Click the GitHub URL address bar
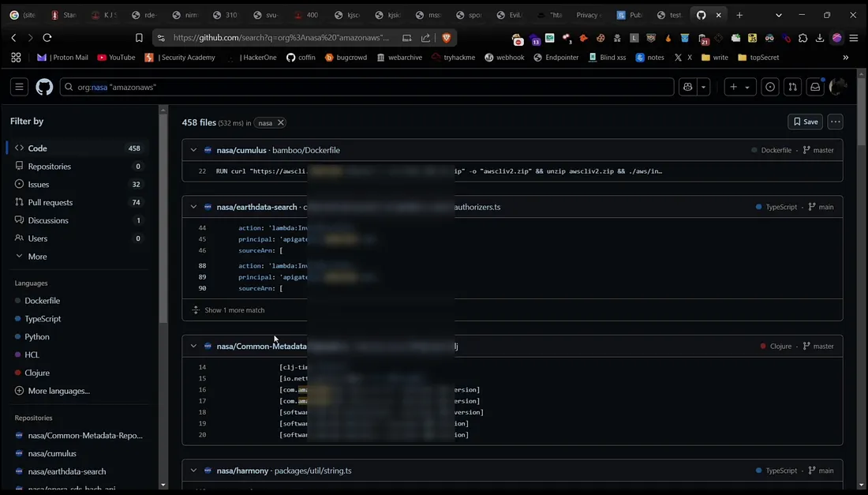Screen dimensions: 868x495 click(x=281, y=38)
